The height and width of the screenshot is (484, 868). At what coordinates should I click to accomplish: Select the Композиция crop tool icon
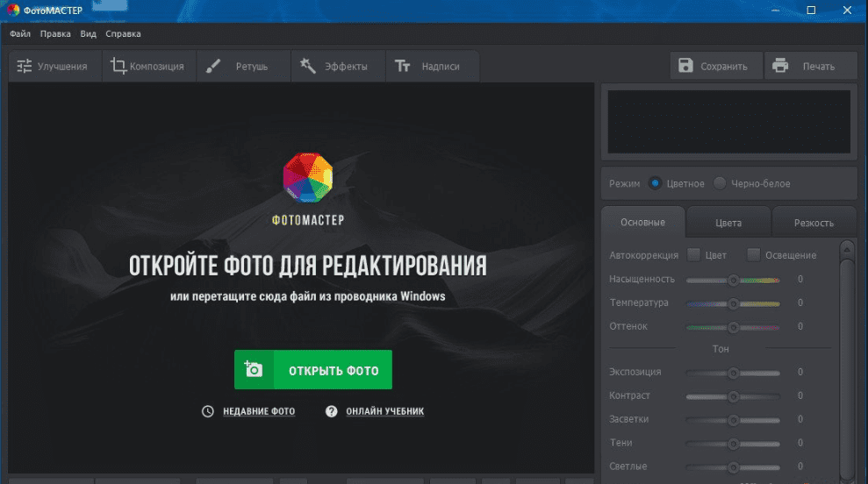(x=118, y=67)
